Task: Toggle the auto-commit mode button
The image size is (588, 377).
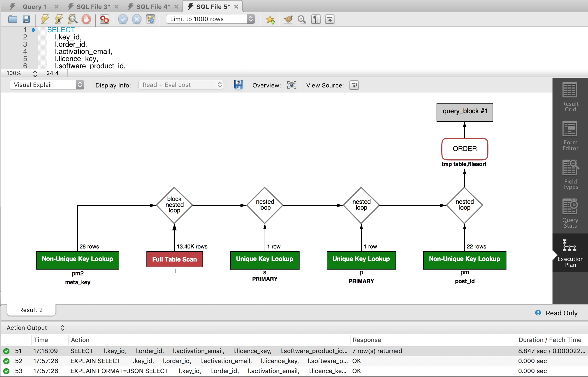Action: (x=151, y=19)
